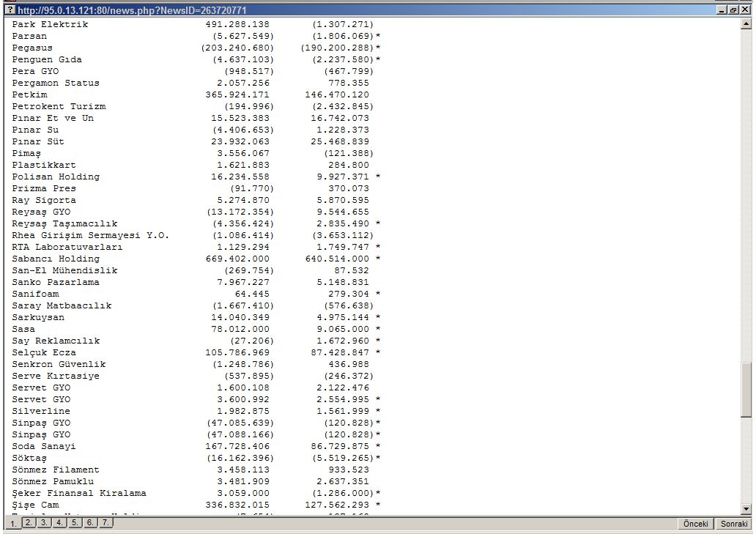Click the Plastikkart company name
Screen dimensions: 756x534
tap(44, 166)
